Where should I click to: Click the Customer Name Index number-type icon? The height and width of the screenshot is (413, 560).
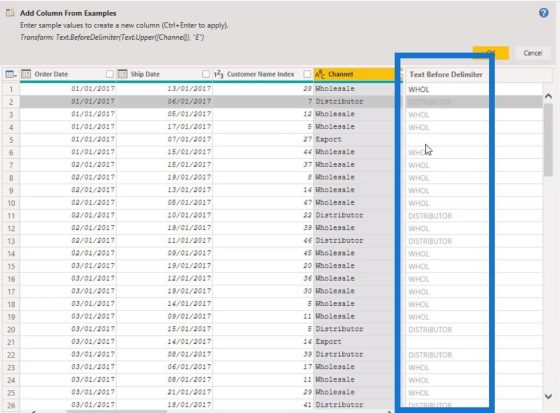click(x=219, y=74)
